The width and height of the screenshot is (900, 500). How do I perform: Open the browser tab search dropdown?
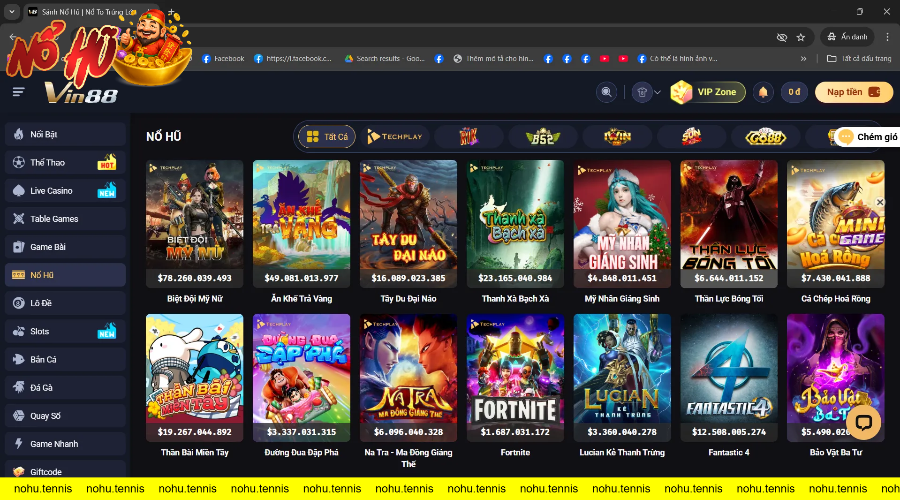[x=11, y=12]
